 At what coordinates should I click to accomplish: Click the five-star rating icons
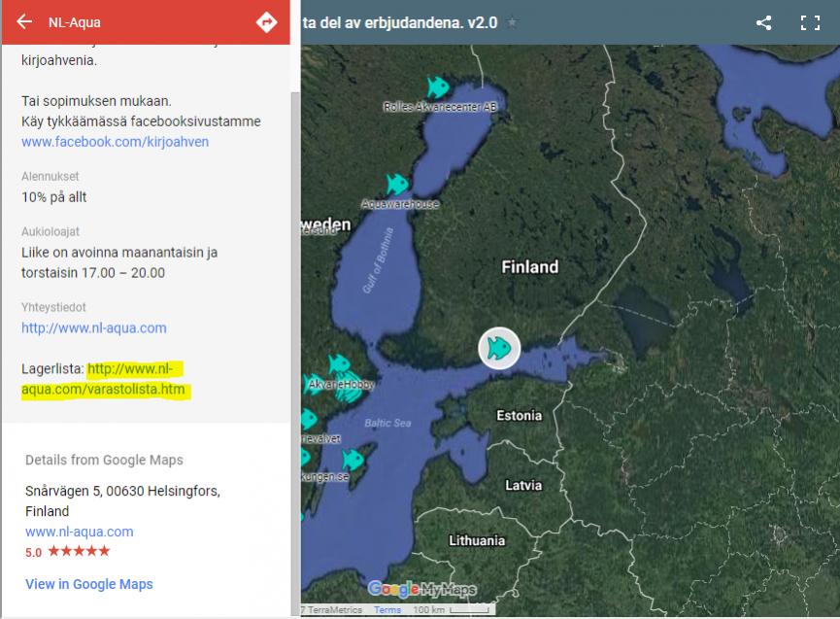pos(79,551)
